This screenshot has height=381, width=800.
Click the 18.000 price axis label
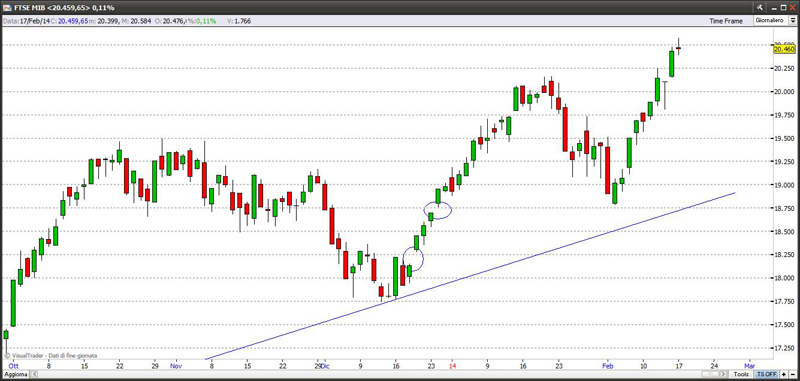(x=785, y=278)
